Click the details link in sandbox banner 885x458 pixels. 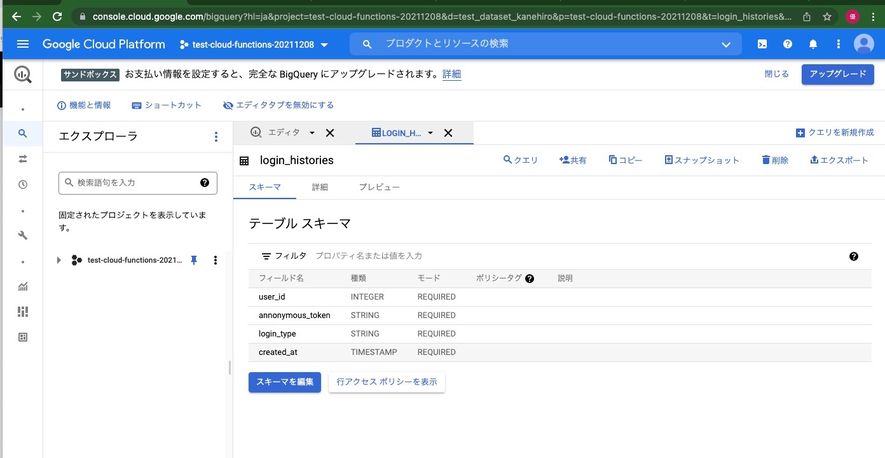click(x=452, y=74)
